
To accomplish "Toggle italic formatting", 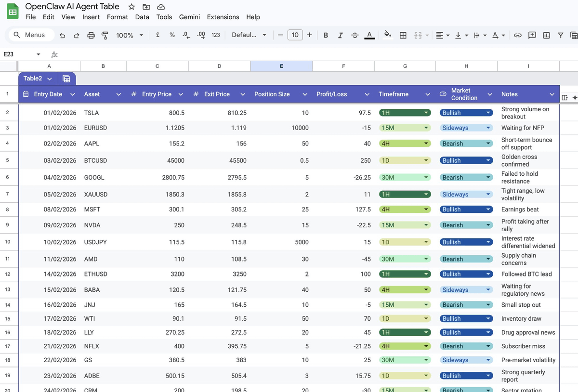I will (341, 35).
